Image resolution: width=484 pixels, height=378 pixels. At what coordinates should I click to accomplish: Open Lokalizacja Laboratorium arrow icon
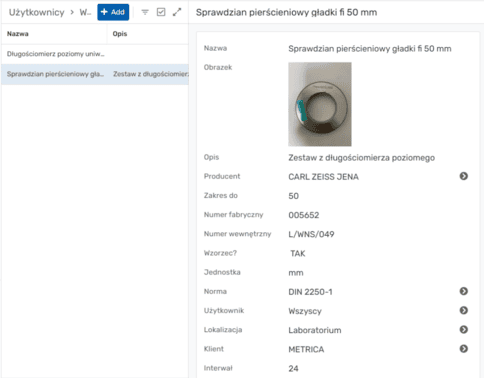point(464,329)
